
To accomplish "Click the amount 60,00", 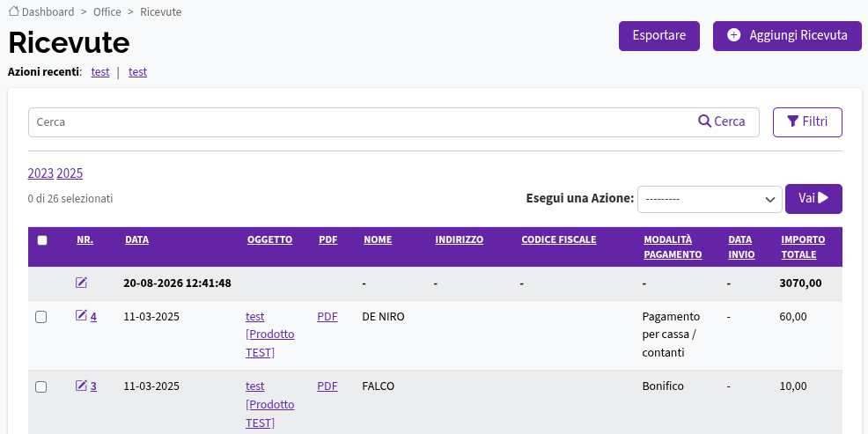I will [x=792, y=317].
